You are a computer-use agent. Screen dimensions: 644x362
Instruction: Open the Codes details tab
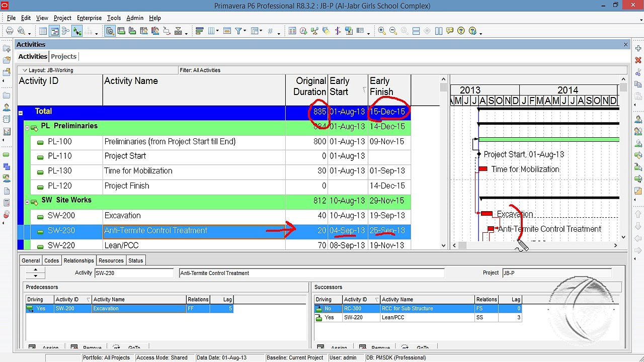click(x=51, y=260)
